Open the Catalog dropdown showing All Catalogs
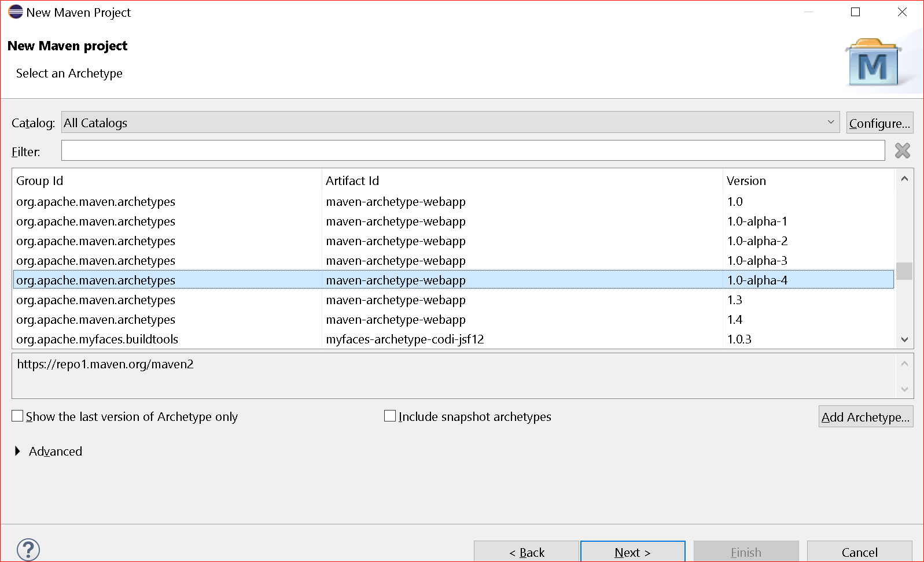 coord(450,123)
